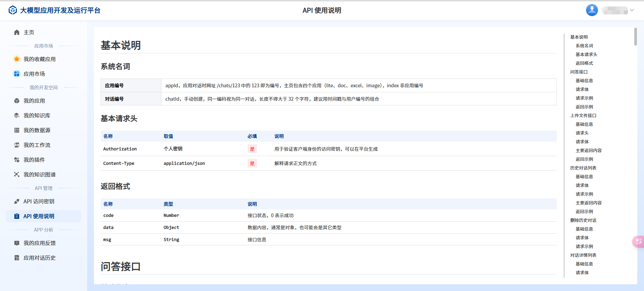Image resolution: width=644 pixels, height=291 pixels.
Task: Click the home icon beside 主页
Action: click(x=17, y=32)
